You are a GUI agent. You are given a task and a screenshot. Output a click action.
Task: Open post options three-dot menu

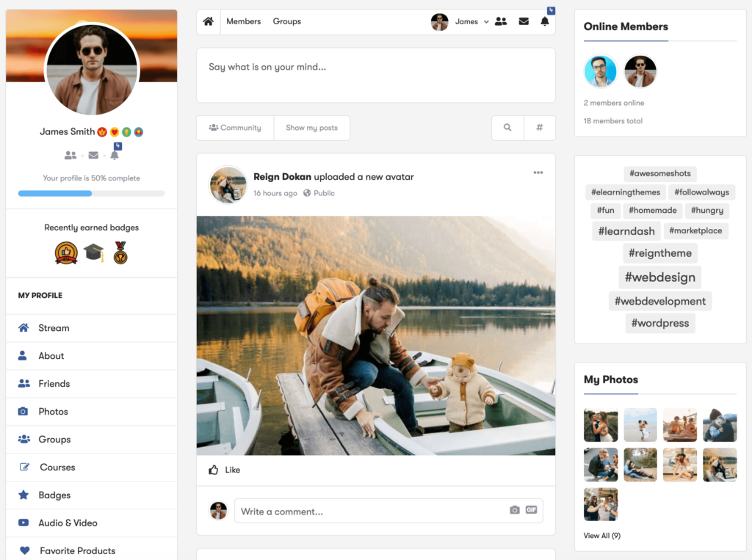[x=538, y=172]
